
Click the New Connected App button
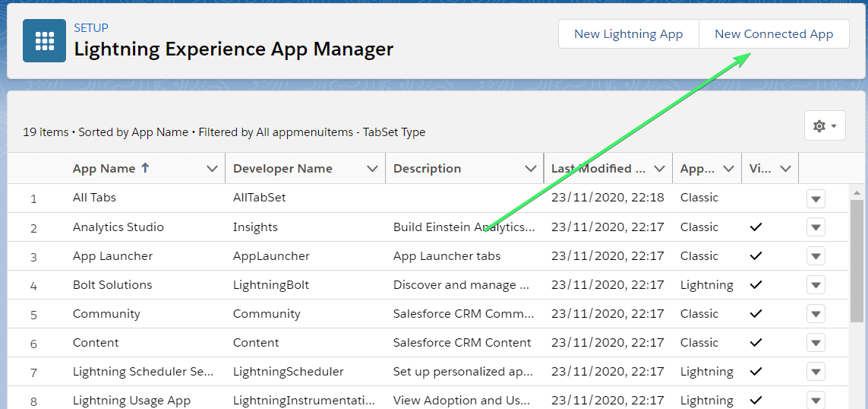tap(774, 33)
